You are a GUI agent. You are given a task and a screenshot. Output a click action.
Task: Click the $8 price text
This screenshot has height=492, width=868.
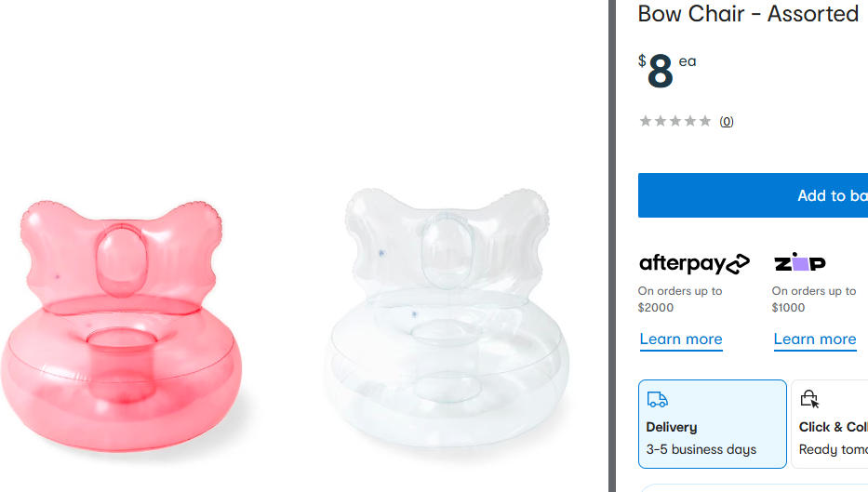pos(660,72)
